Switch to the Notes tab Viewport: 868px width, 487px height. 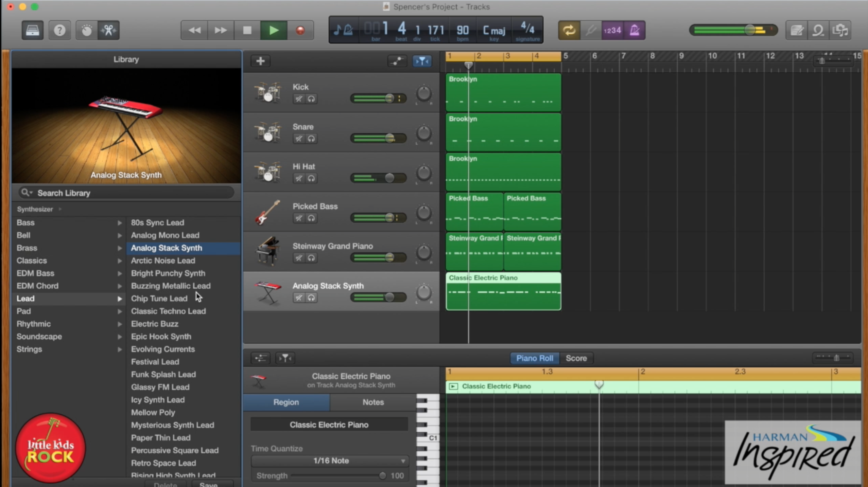(373, 402)
